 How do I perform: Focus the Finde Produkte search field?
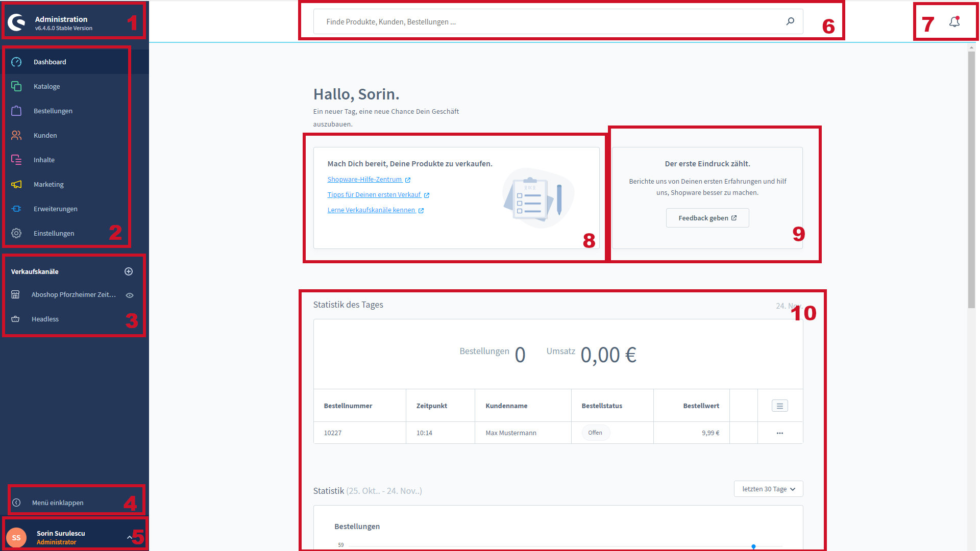[x=551, y=21]
